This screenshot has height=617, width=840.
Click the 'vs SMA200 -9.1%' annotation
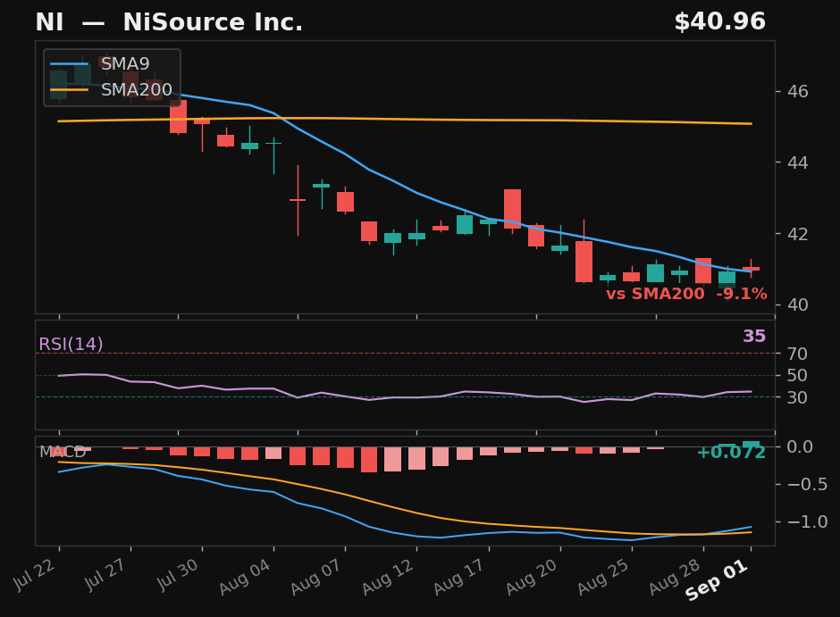pos(686,294)
